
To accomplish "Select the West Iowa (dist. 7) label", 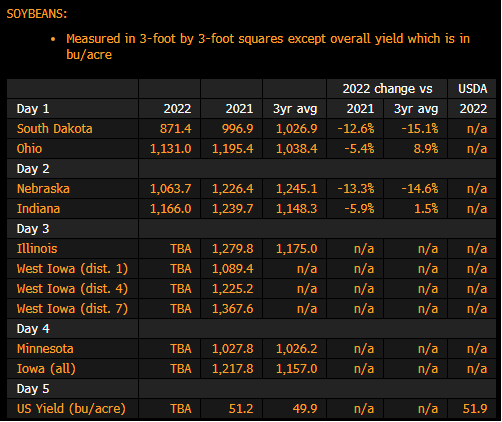I will click(72, 309).
